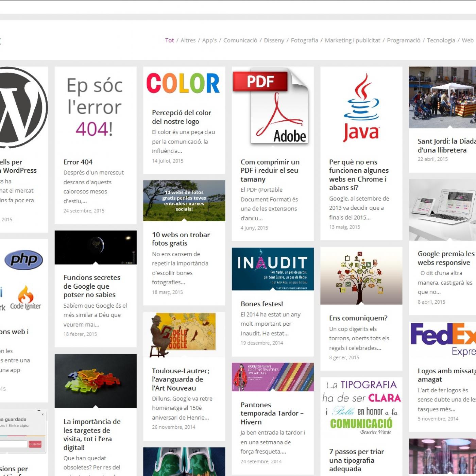Open the Error 404 article title

click(78, 162)
